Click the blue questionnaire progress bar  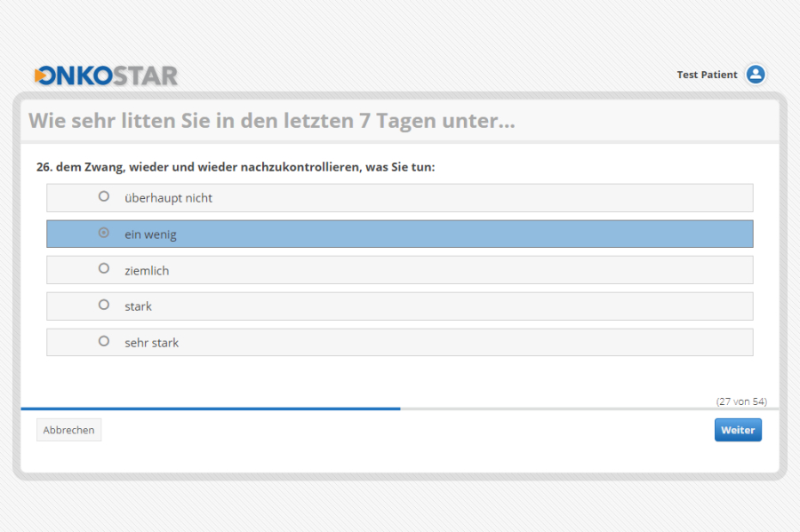[x=210, y=409]
